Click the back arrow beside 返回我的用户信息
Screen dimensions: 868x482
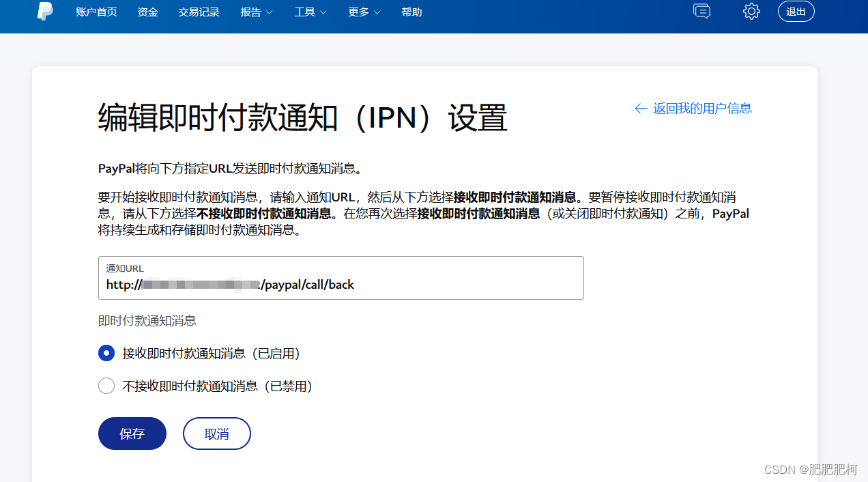640,109
